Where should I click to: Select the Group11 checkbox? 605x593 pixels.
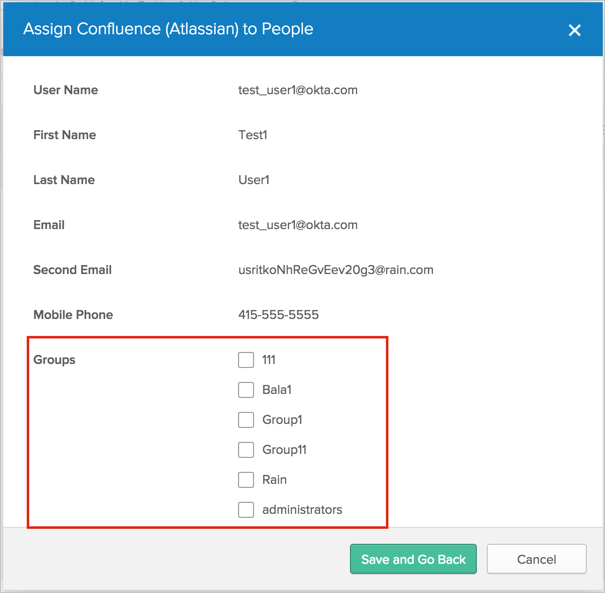(x=246, y=450)
